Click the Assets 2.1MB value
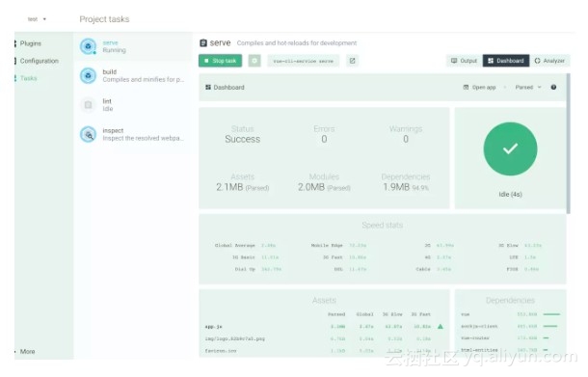This screenshot has width=588, height=377. pyautogui.click(x=243, y=187)
